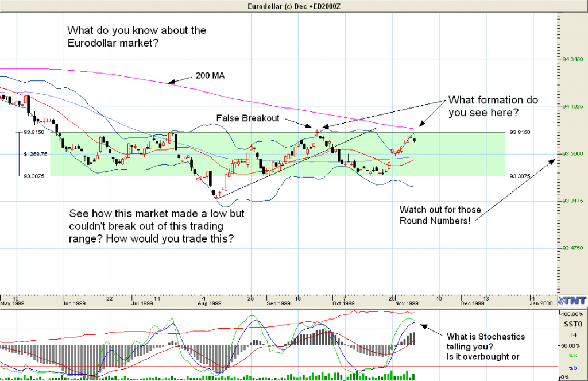Select the Dec 1999 date axis label
This screenshot has width=588, height=381.
pos(474,302)
